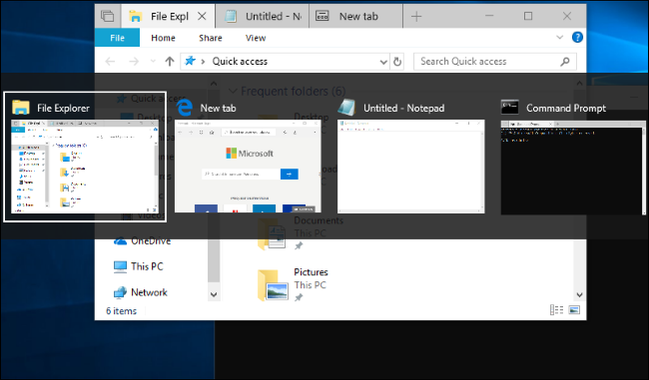Viewport: 649px width, 380px height.
Task: Switch to the Untitled - Notepad tab
Action: (x=262, y=16)
